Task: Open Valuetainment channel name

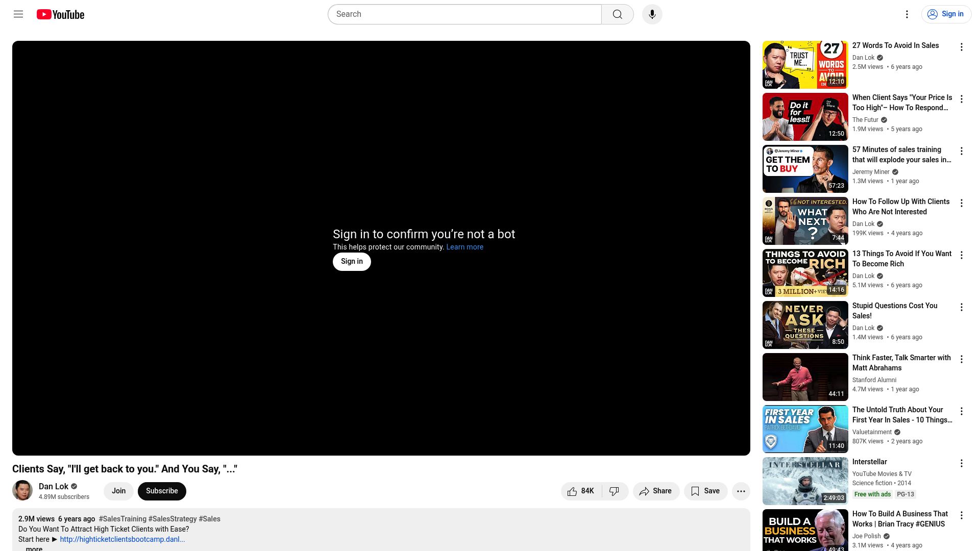Action: [x=872, y=432]
